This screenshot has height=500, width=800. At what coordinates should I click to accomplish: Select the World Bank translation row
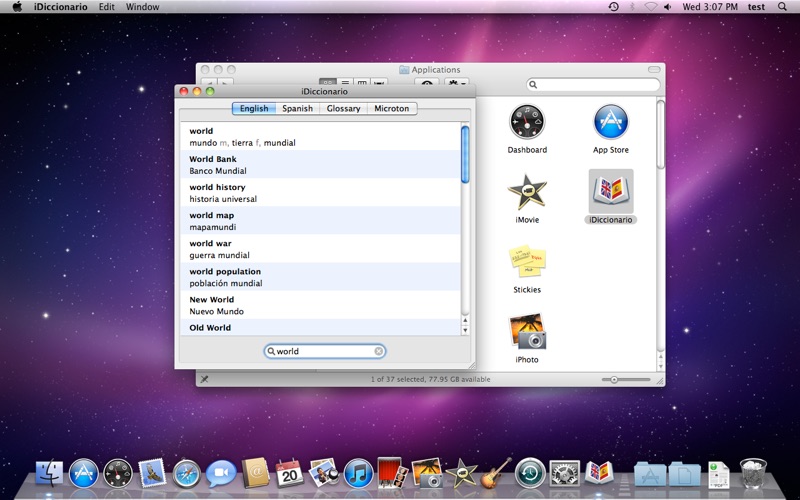coord(320,164)
